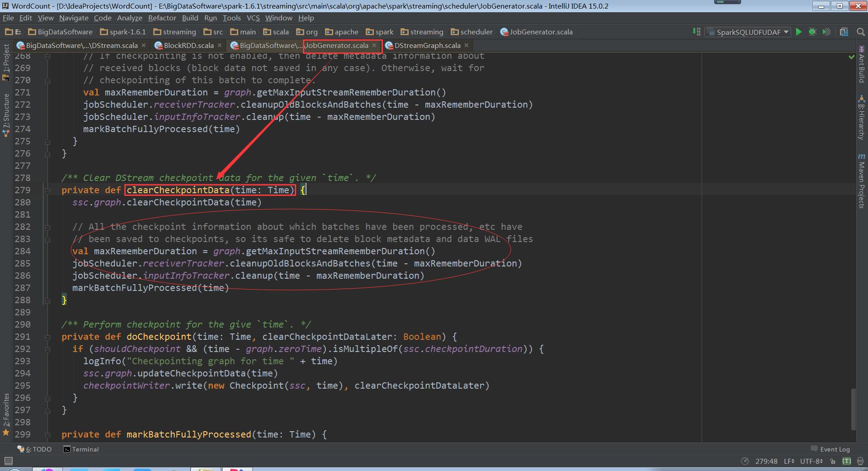Start debugging with the bug icon

point(812,32)
